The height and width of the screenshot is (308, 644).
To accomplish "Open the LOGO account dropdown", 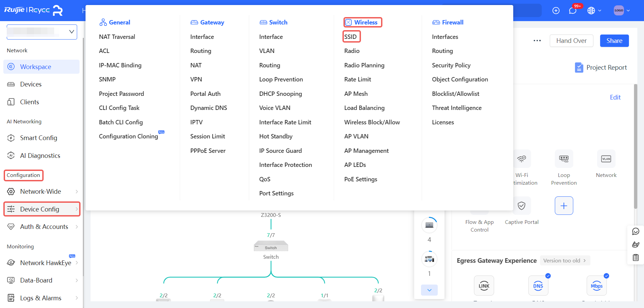I will coord(621,10).
